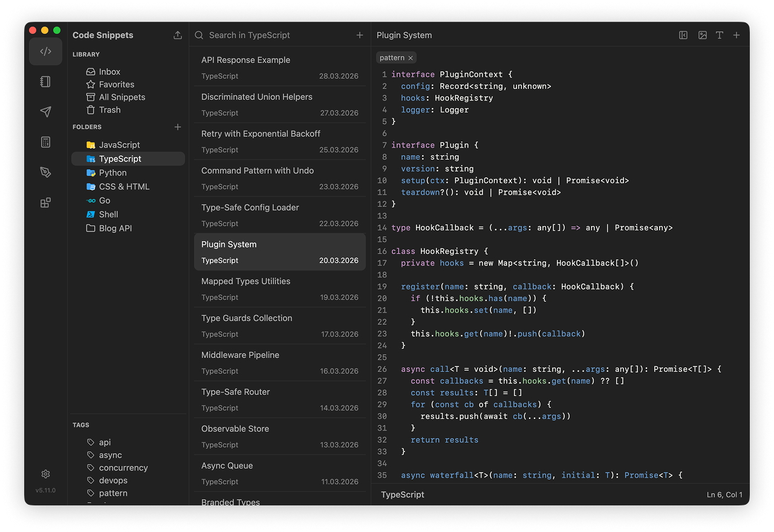
Task: Open the Discriminated Union Helpers snippet
Action: click(280, 105)
